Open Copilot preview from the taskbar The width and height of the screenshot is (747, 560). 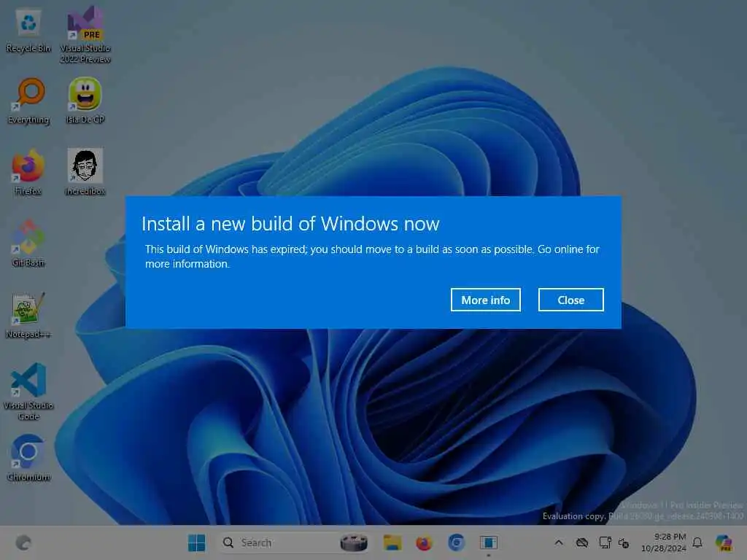724,542
